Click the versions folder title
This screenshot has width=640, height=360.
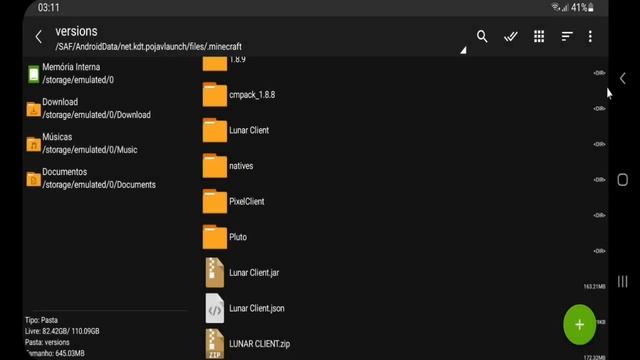pos(76,31)
